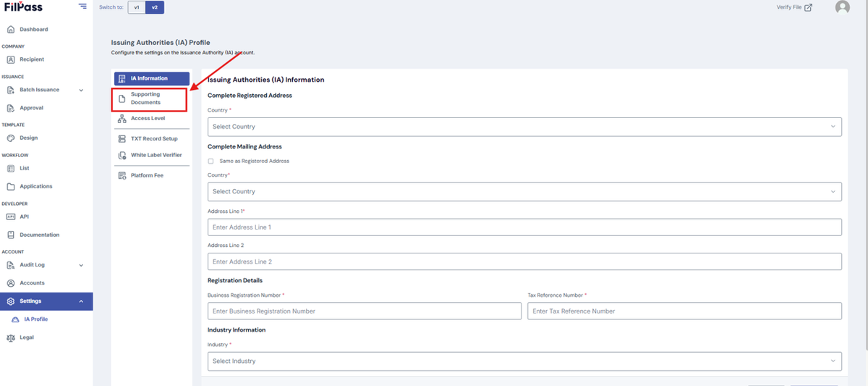The width and height of the screenshot is (868, 386).
Task: Open the Access Level tab
Action: 151,118
